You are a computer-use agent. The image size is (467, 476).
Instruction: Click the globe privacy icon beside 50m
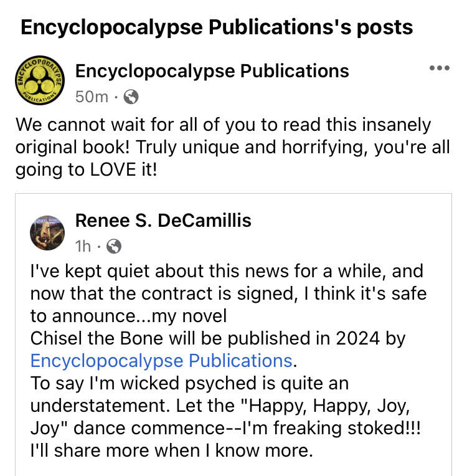click(131, 97)
